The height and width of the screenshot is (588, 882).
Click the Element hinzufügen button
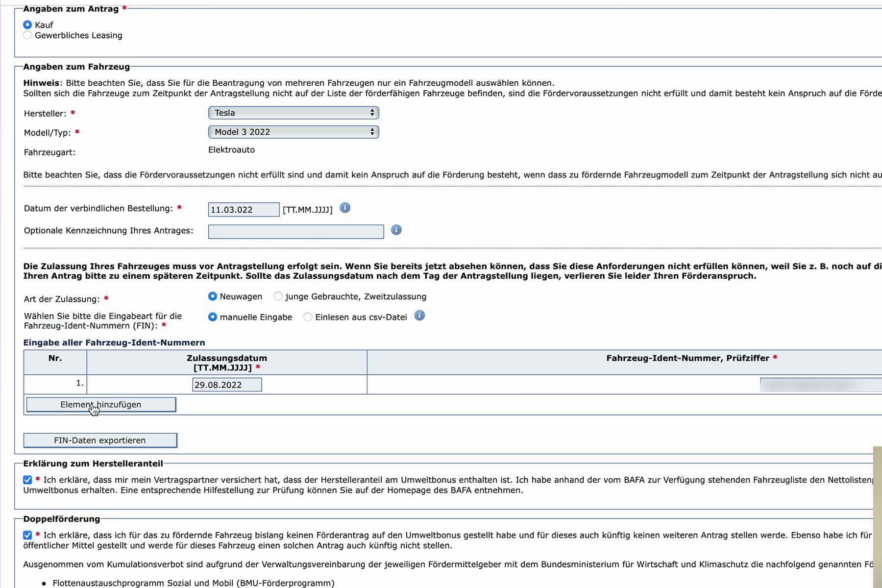[x=101, y=405]
